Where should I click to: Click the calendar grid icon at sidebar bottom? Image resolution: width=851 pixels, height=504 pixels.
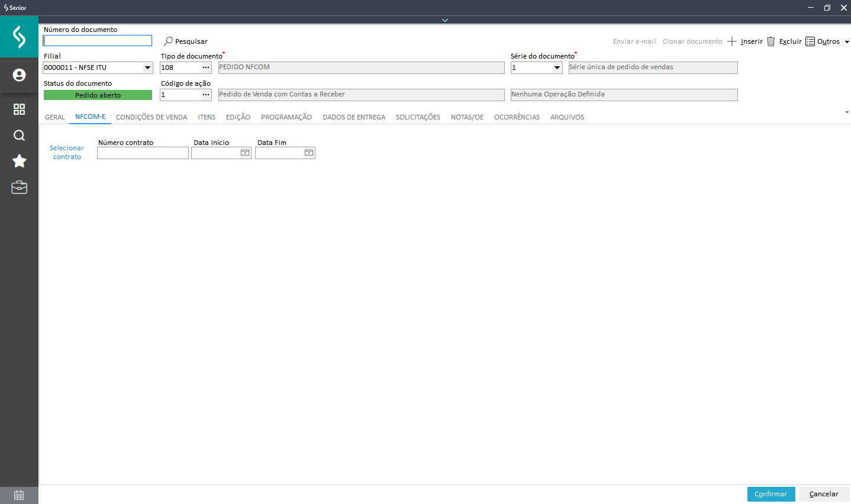pos(19,495)
